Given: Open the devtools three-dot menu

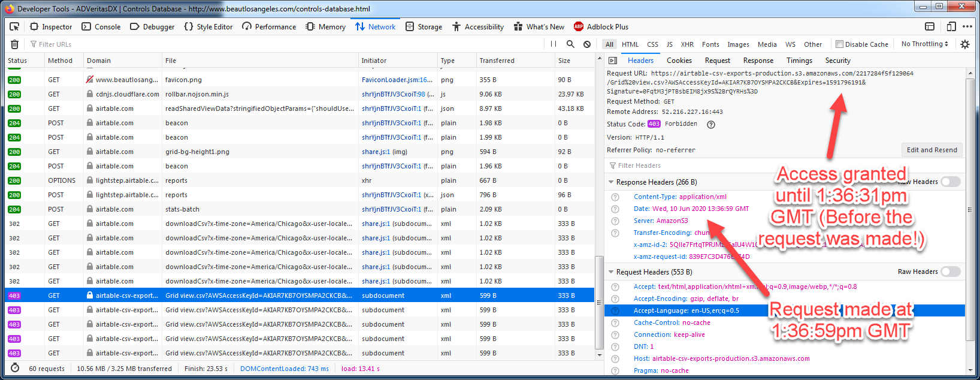Looking at the screenshot, I should click(967, 26).
